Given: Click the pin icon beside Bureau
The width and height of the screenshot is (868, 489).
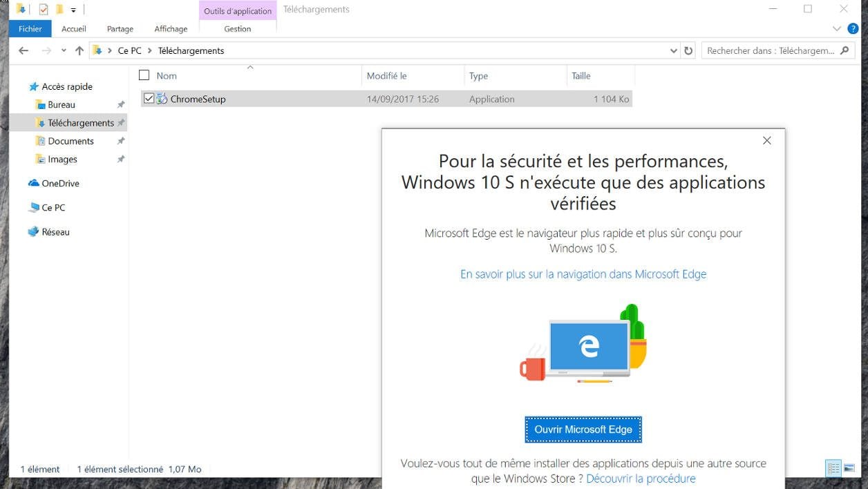Looking at the screenshot, I should [x=121, y=104].
